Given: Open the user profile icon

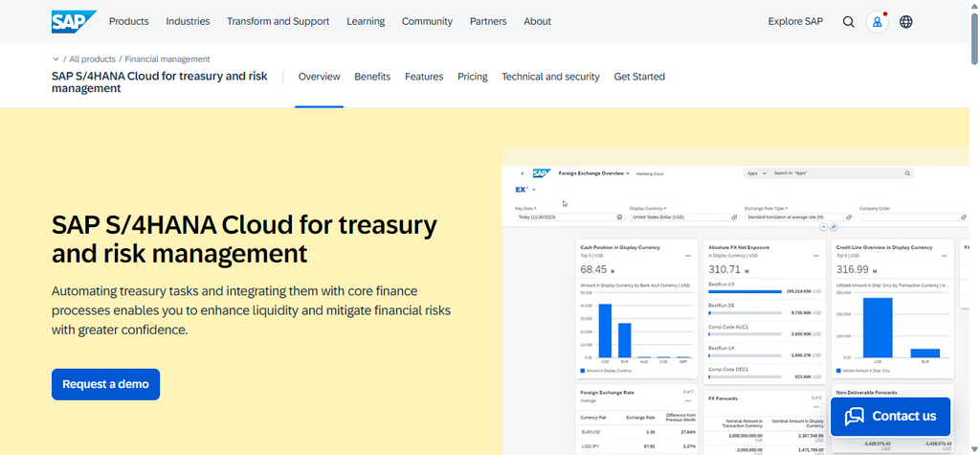Looking at the screenshot, I should click(877, 22).
